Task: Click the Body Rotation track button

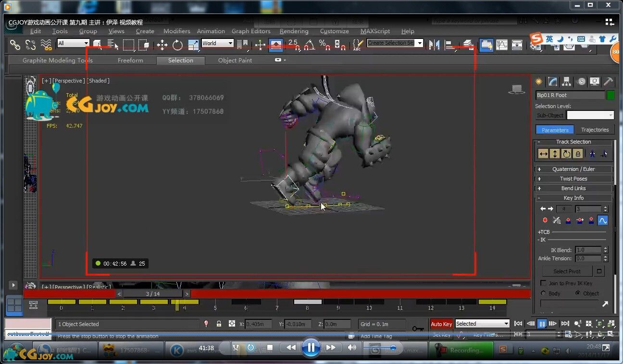Action: click(566, 154)
